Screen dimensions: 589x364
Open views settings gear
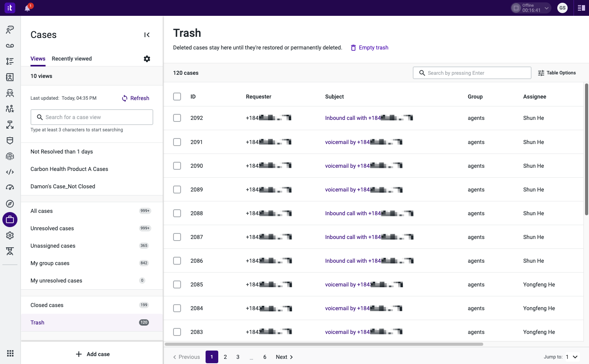[x=147, y=59]
